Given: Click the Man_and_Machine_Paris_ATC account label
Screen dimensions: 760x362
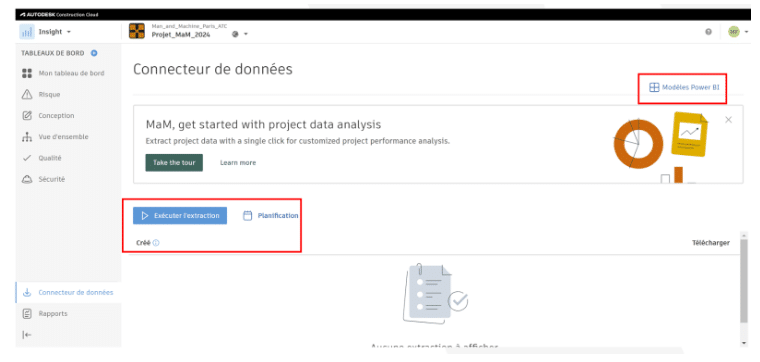Looking at the screenshot, I should [190, 26].
